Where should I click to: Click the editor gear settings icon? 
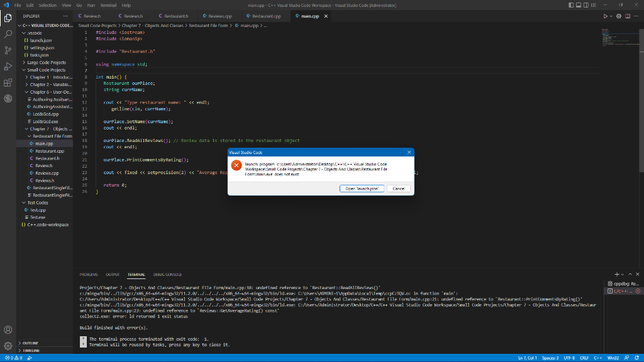point(619,16)
